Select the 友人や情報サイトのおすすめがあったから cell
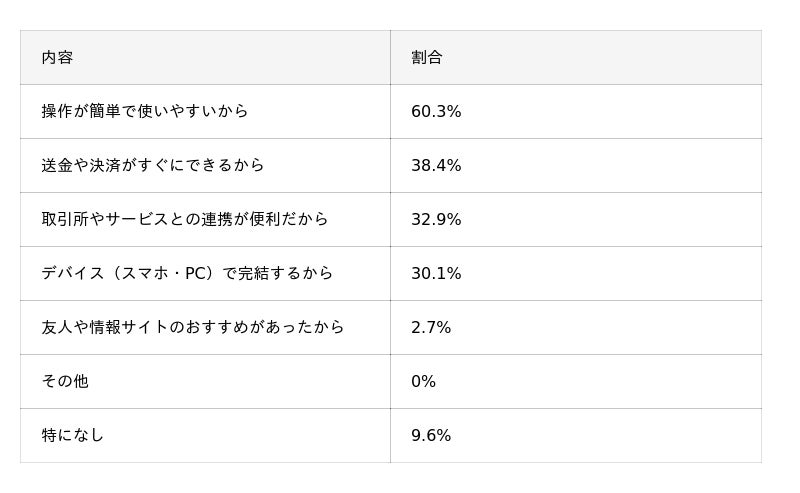 point(193,328)
